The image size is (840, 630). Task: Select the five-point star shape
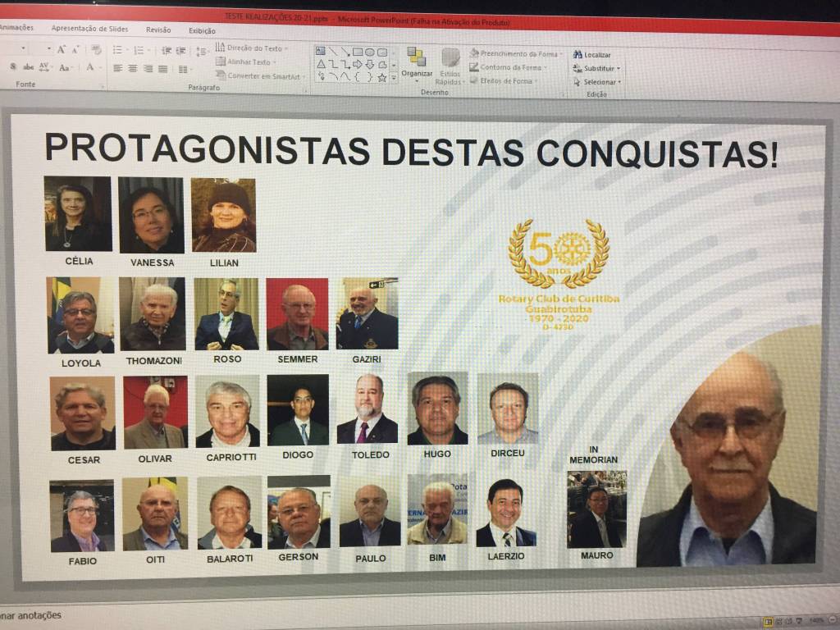[382, 77]
